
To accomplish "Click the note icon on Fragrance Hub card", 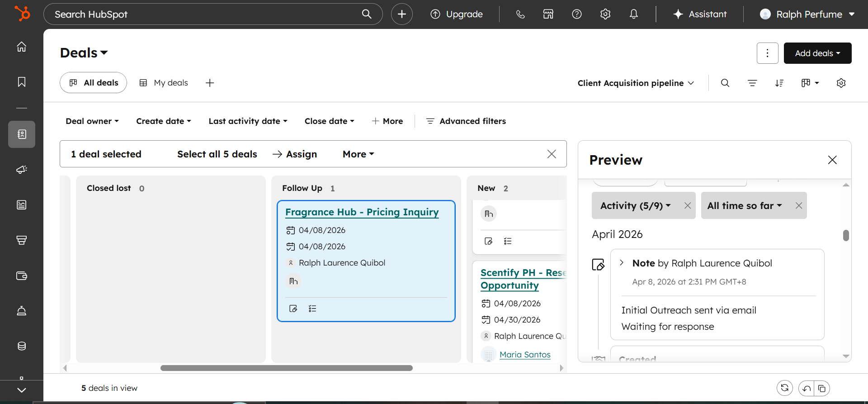I will [x=293, y=309].
